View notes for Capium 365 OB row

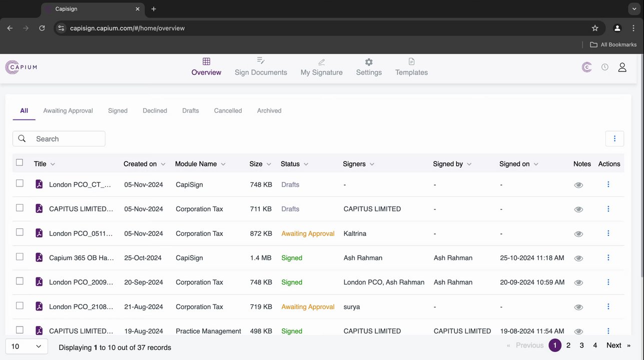(578, 258)
